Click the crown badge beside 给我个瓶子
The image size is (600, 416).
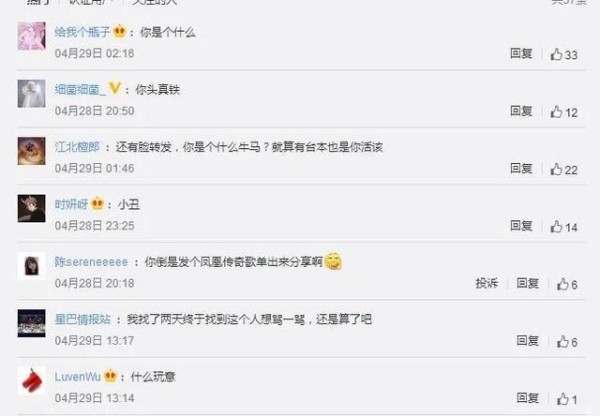pos(120,31)
